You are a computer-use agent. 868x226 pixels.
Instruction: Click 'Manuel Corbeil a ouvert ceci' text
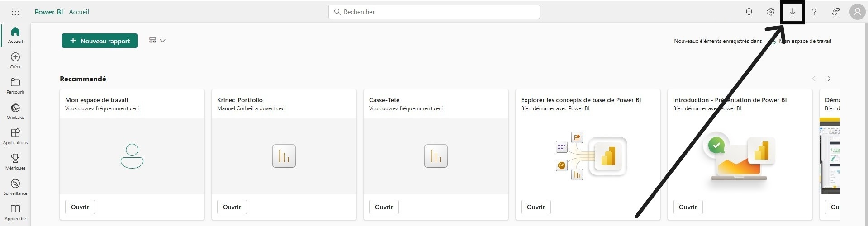[251, 108]
